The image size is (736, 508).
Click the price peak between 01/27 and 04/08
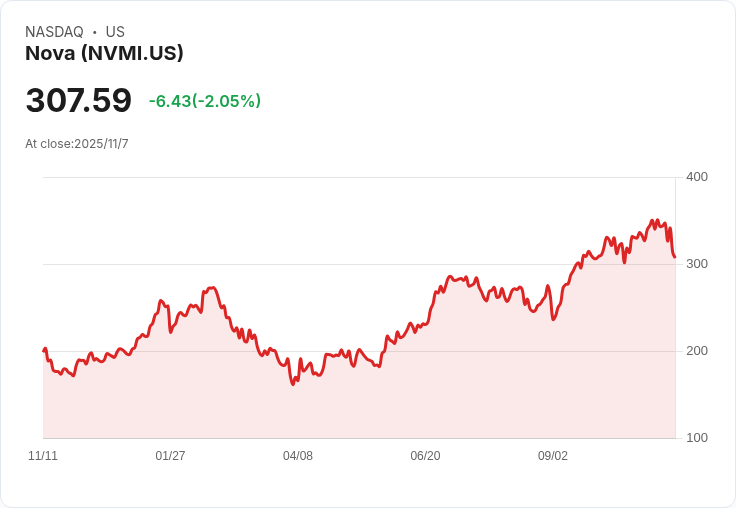pos(212,288)
